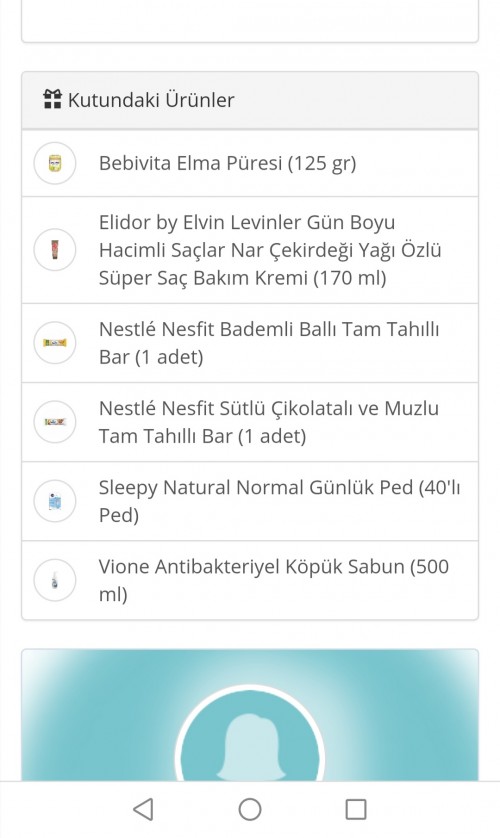Tap the Vione Köpük Sabun thumbnail
The height and width of the screenshot is (838, 500).
click(55, 580)
